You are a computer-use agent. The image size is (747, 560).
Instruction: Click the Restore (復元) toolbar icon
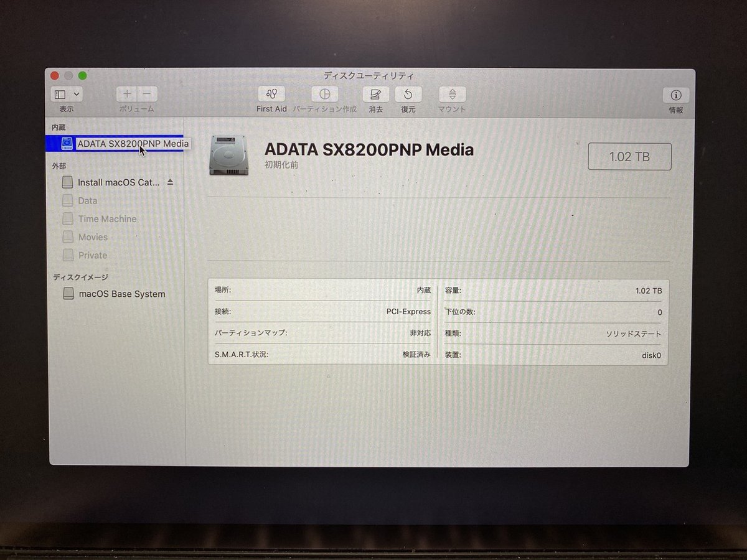click(408, 94)
